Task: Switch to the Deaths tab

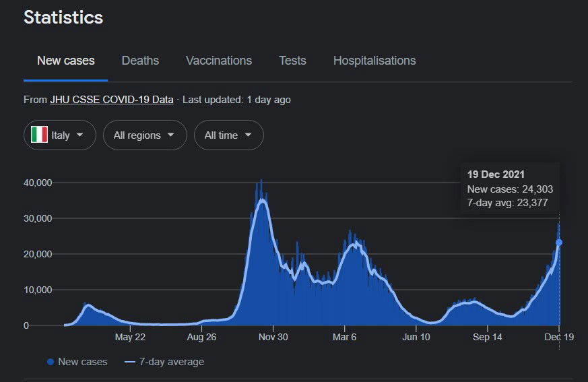Action: (140, 61)
